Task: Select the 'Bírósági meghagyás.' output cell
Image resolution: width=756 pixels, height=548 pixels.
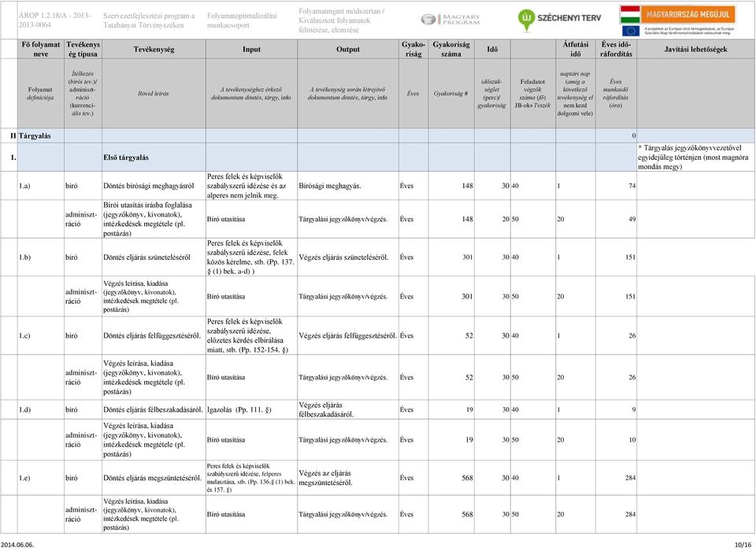Action: click(348, 186)
